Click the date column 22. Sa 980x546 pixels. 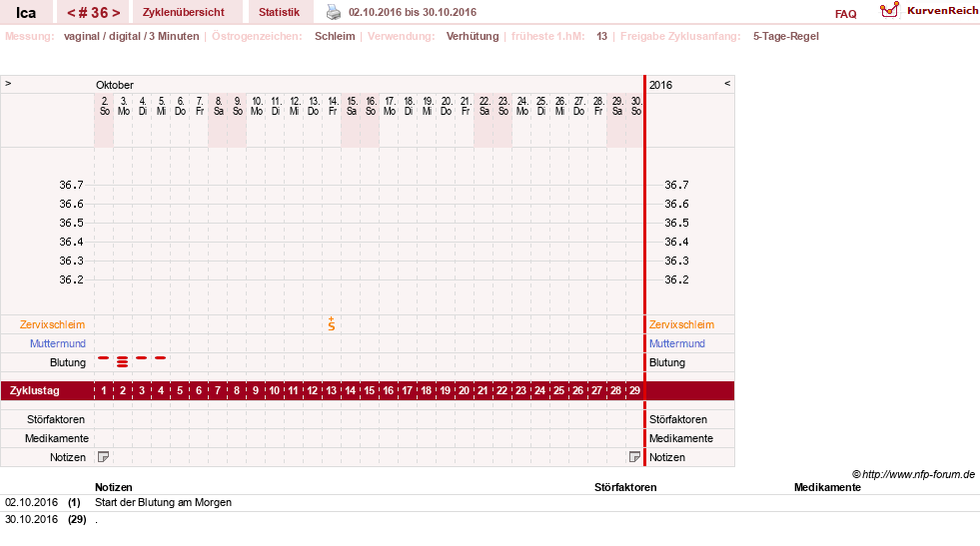point(484,106)
